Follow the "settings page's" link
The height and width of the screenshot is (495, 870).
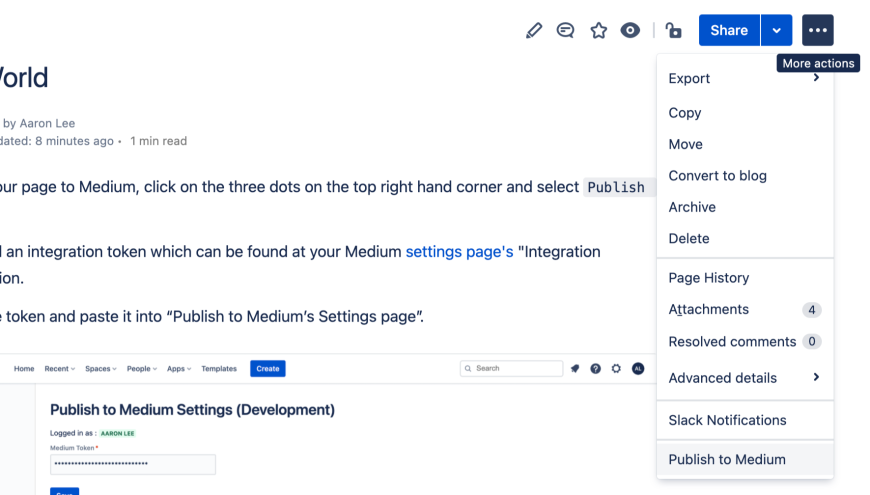click(459, 252)
